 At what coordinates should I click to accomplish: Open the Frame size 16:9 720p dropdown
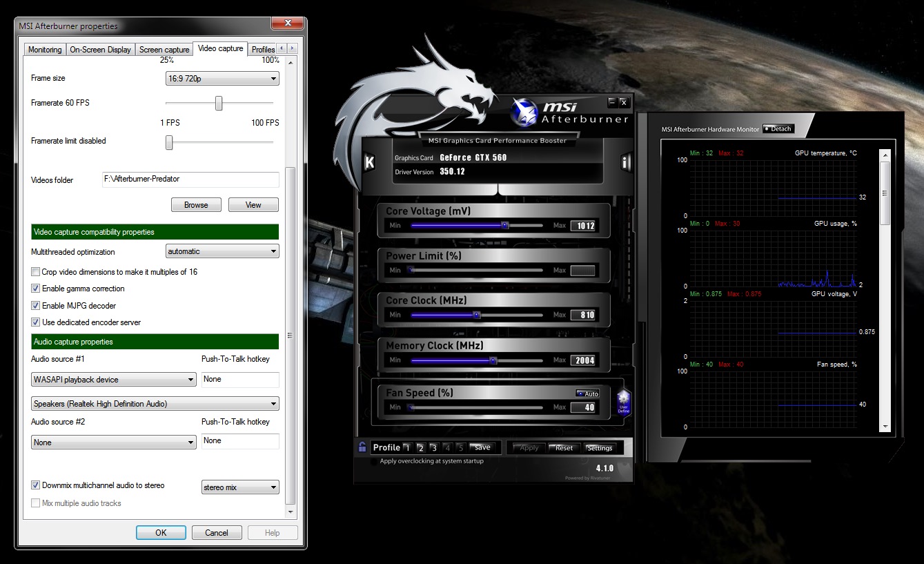click(223, 79)
